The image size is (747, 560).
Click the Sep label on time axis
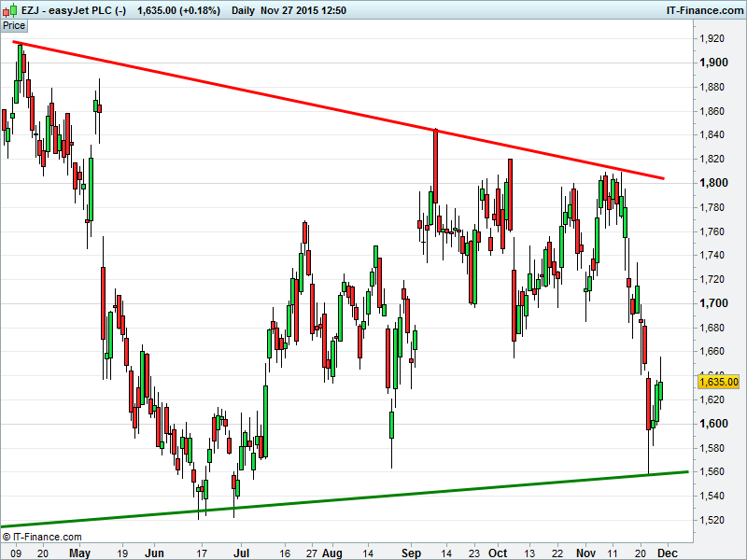click(x=411, y=552)
